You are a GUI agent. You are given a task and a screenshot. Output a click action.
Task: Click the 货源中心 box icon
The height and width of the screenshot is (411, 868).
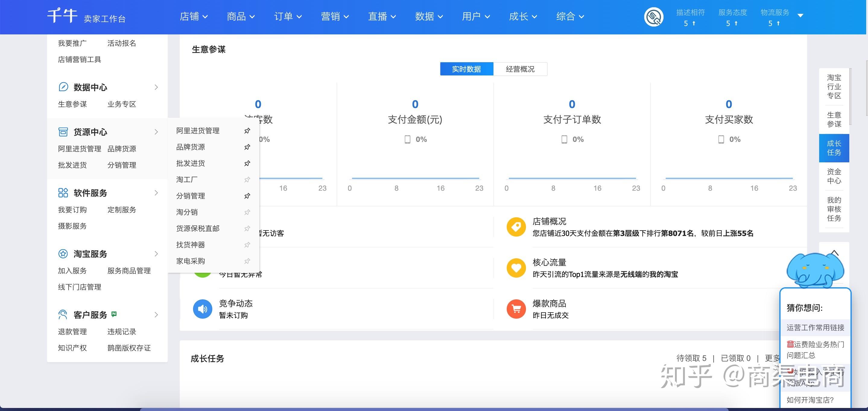(x=63, y=132)
